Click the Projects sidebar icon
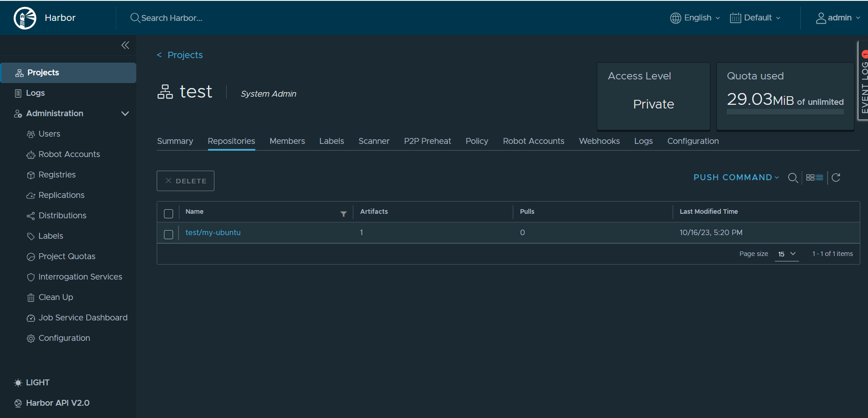The image size is (868, 418). click(x=20, y=73)
